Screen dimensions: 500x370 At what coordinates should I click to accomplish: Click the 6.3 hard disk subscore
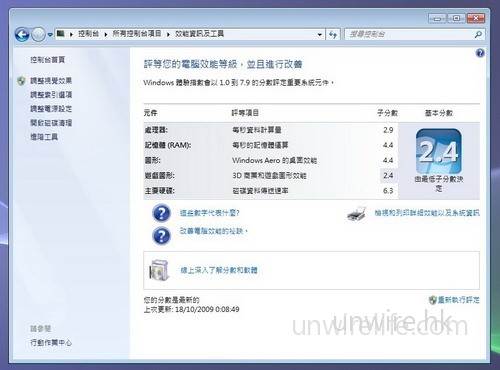click(x=388, y=191)
